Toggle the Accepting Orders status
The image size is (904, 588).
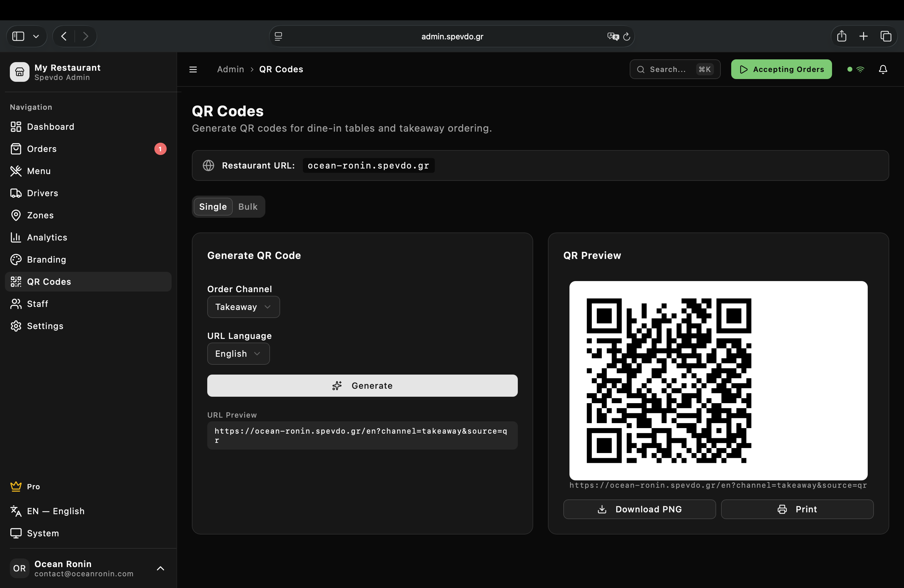(781, 69)
